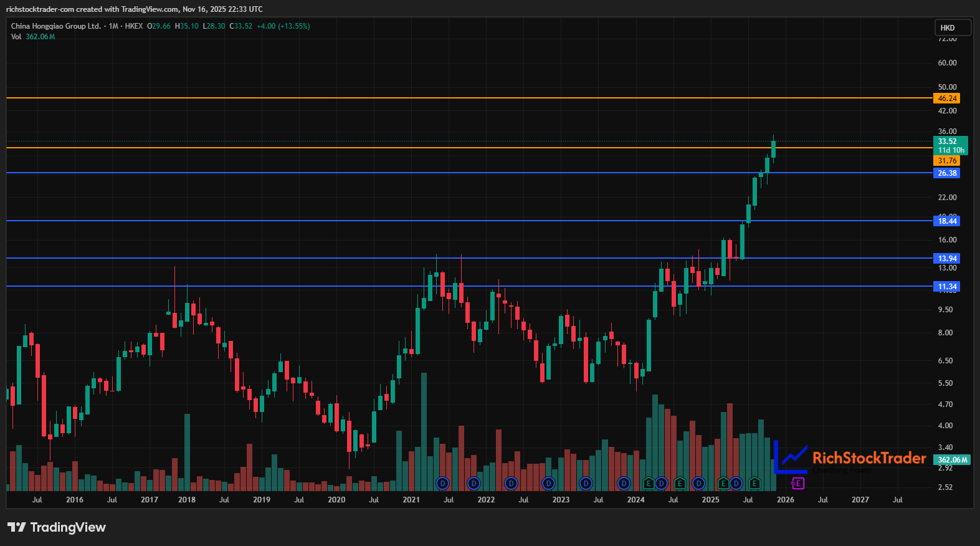Viewport: 980px width, 546px height.
Task: Open the HKD currency selector
Action: (x=953, y=27)
